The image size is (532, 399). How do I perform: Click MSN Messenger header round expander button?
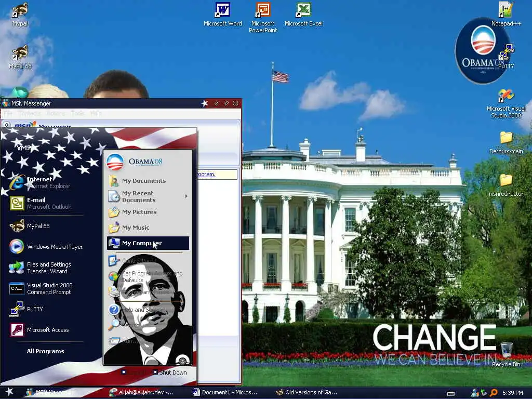coord(6,124)
